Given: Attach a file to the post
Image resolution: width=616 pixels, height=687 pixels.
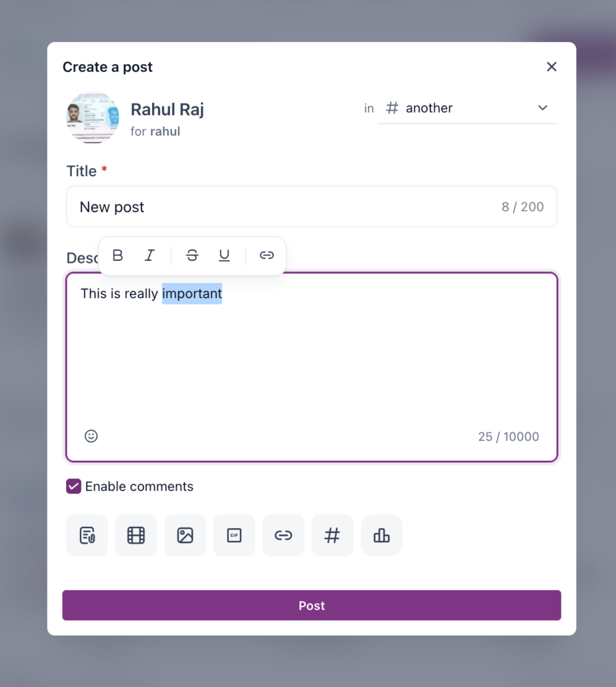Looking at the screenshot, I should click(87, 535).
